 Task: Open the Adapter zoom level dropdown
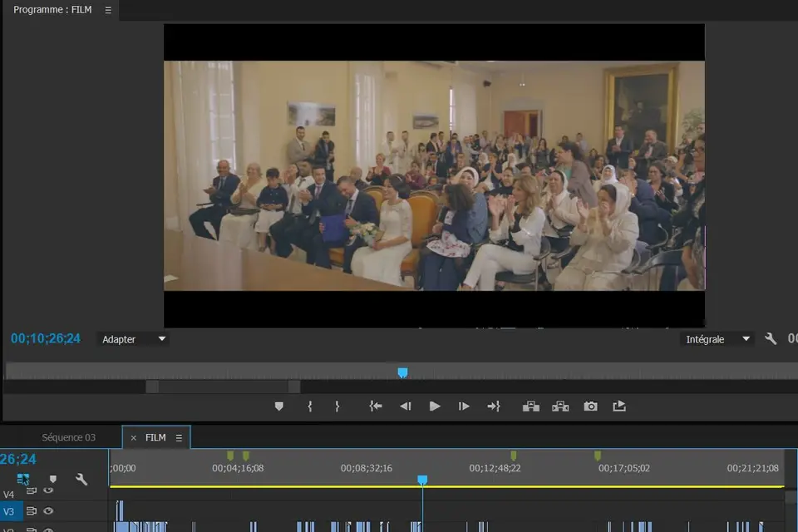tap(133, 339)
